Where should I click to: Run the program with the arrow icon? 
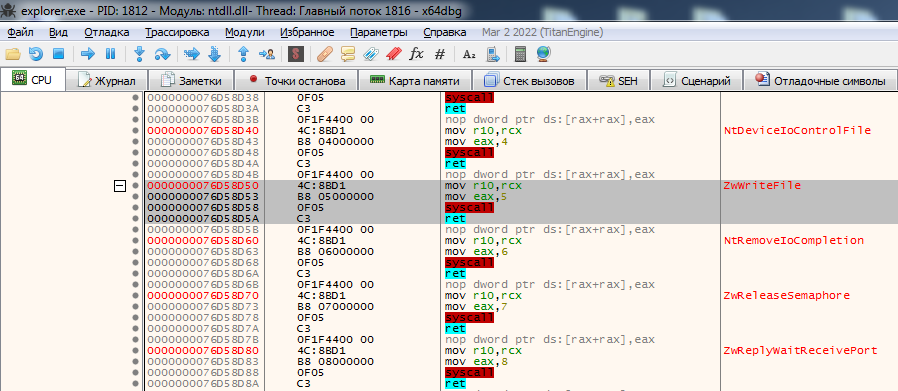click(88, 54)
